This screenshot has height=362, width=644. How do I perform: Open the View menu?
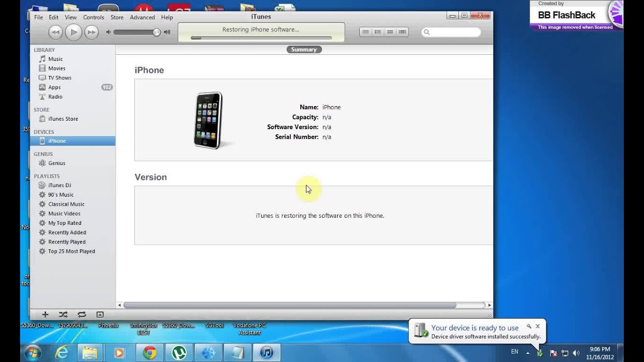coord(70,17)
